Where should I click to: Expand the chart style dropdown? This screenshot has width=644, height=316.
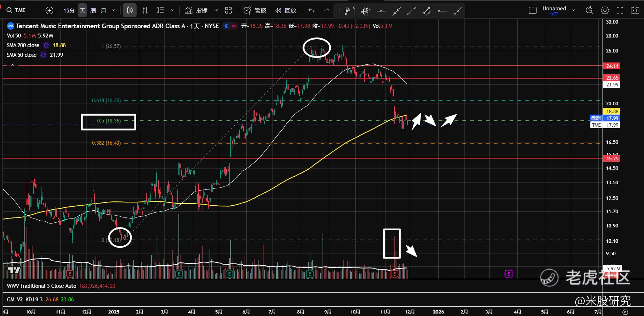[x=172, y=10]
